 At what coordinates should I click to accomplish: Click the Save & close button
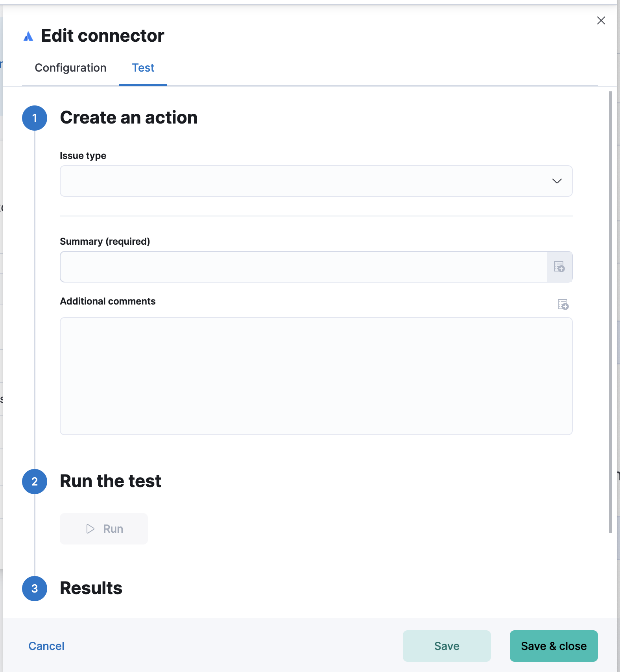coord(553,646)
